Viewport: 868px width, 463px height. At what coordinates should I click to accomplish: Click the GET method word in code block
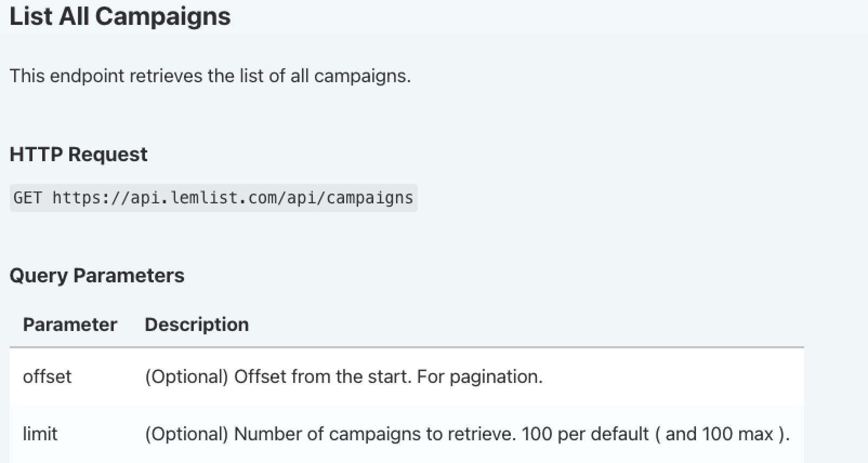click(x=28, y=198)
